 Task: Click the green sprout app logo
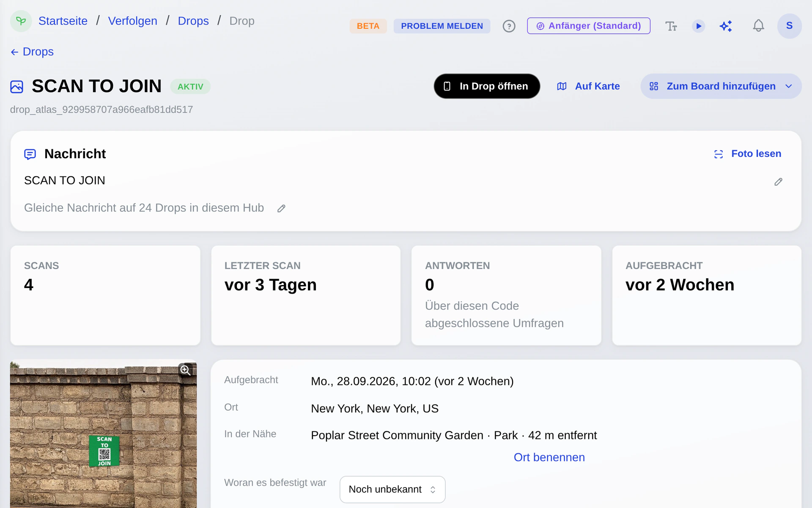(21, 21)
